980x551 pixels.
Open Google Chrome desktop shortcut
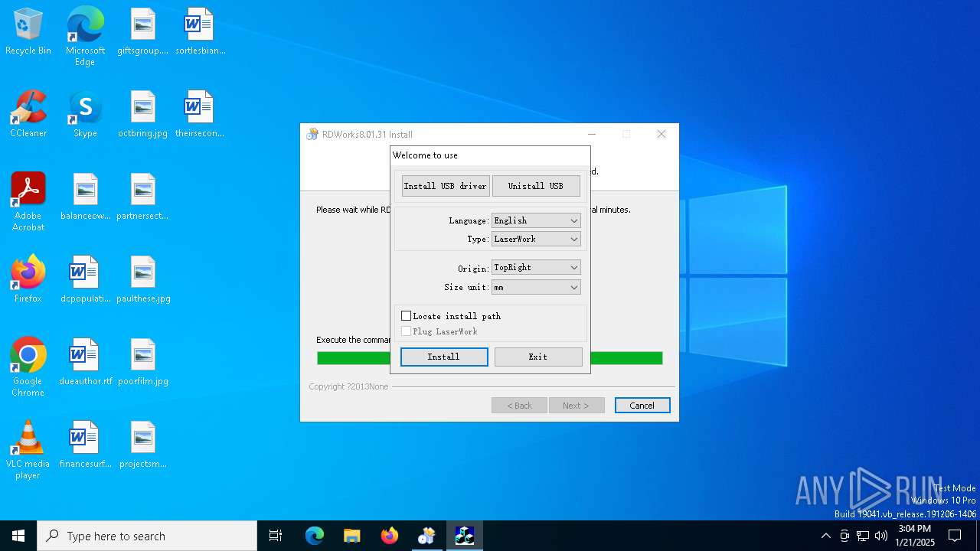click(28, 367)
